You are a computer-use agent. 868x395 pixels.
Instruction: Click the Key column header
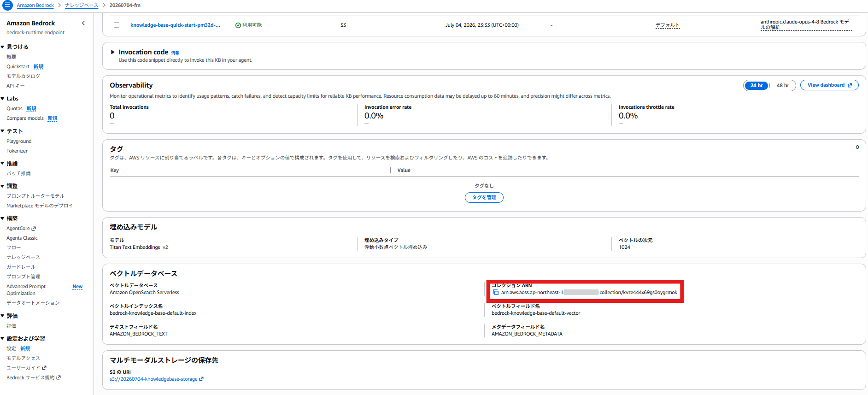pyautogui.click(x=115, y=171)
